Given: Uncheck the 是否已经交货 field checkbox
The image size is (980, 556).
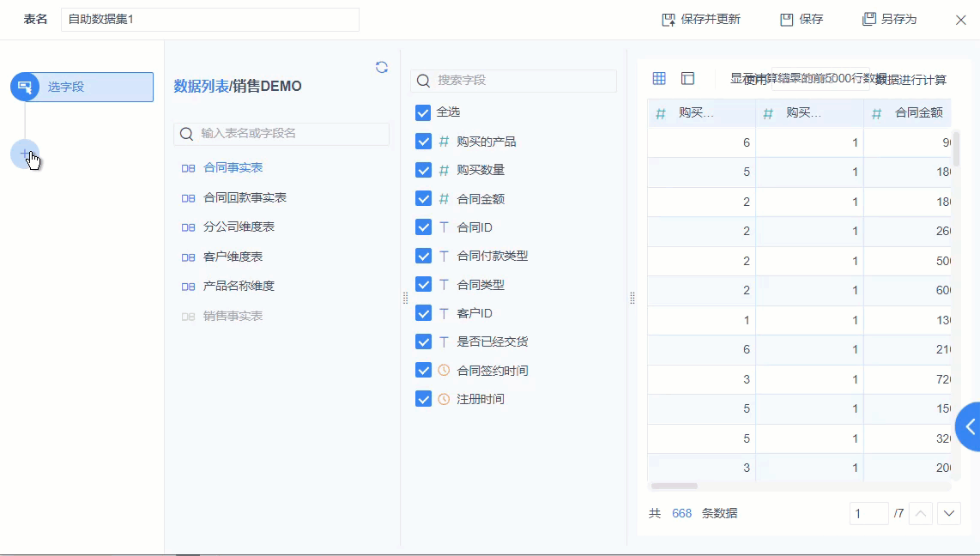Looking at the screenshot, I should (423, 341).
